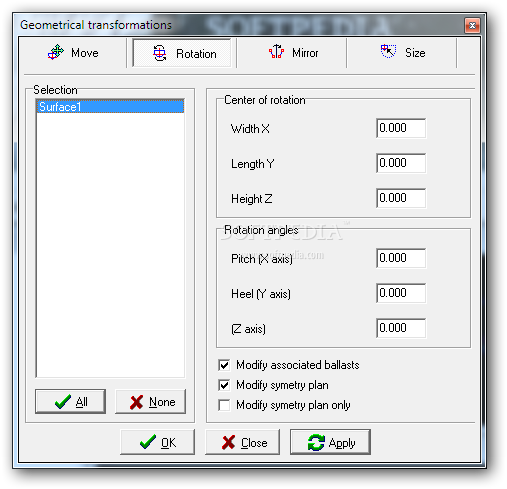
Task: Enable Modify symetry plan only checkbox
Action: click(224, 405)
